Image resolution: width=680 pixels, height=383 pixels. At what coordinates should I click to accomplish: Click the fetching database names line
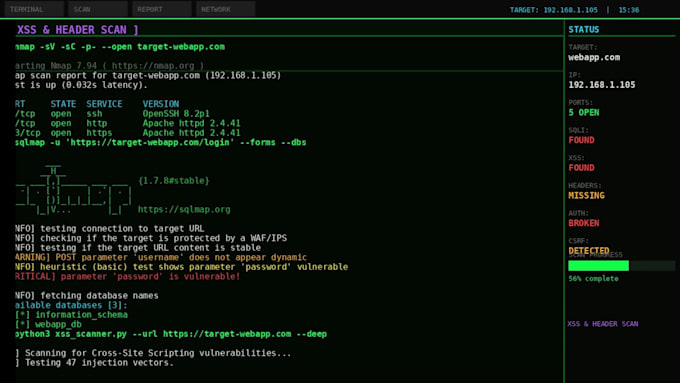click(87, 295)
